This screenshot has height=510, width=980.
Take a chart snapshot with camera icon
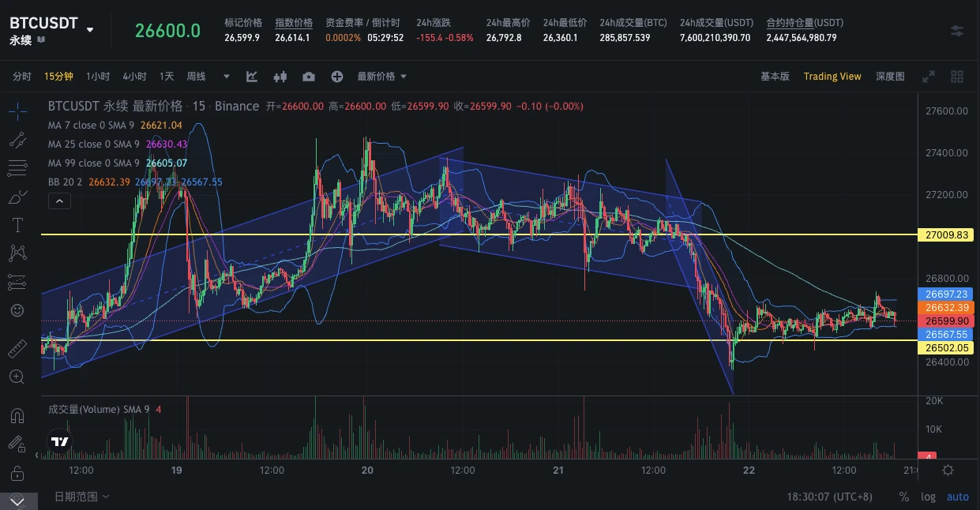[x=309, y=77]
